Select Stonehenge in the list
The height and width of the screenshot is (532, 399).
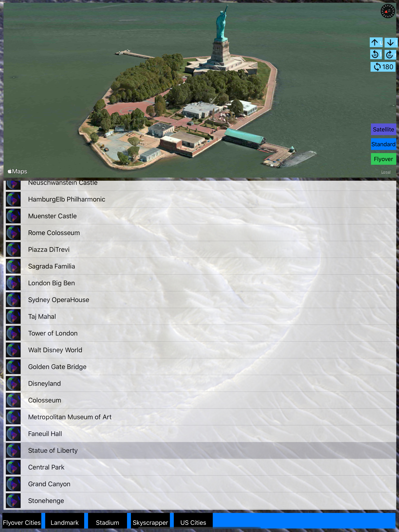point(200,501)
